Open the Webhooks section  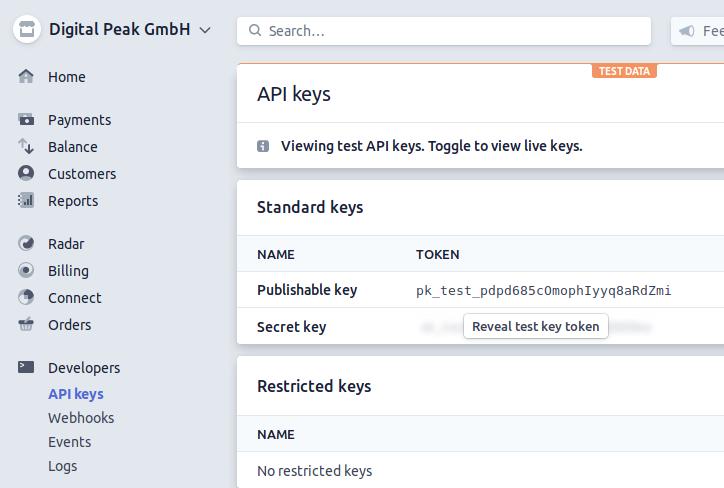[81, 418]
